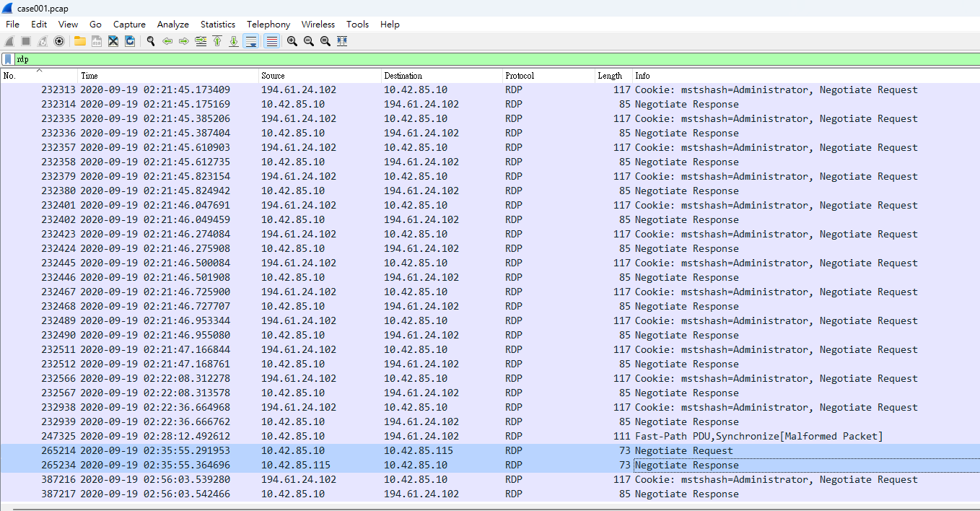
Task: Sort packets by the Protocol column header
Action: tap(548, 76)
